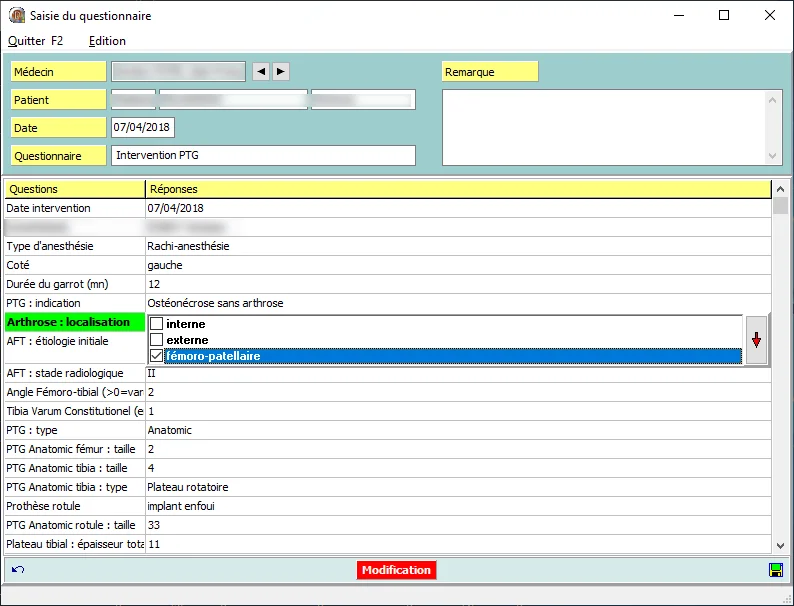This screenshot has height=606, width=794.
Task: Click the Remarque box scroll down arrow
Action: pos(773,156)
